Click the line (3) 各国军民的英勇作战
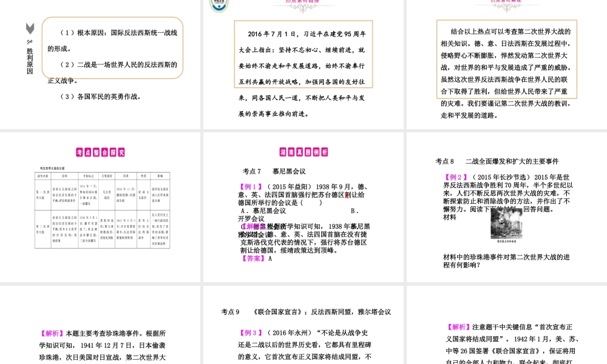 coord(101,96)
